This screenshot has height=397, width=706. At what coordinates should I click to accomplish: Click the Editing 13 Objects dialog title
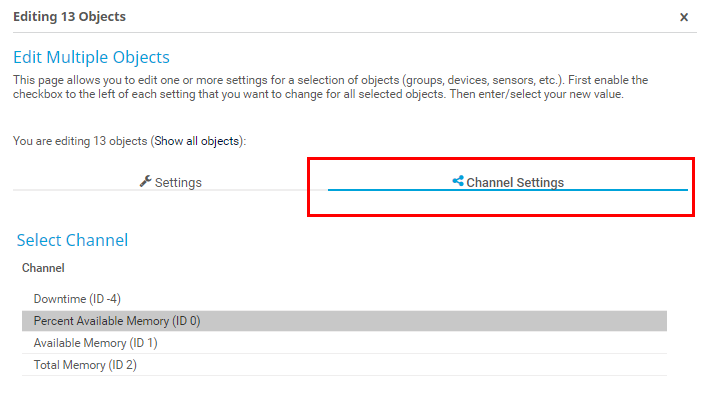pyautogui.click(x=69, y=17)
